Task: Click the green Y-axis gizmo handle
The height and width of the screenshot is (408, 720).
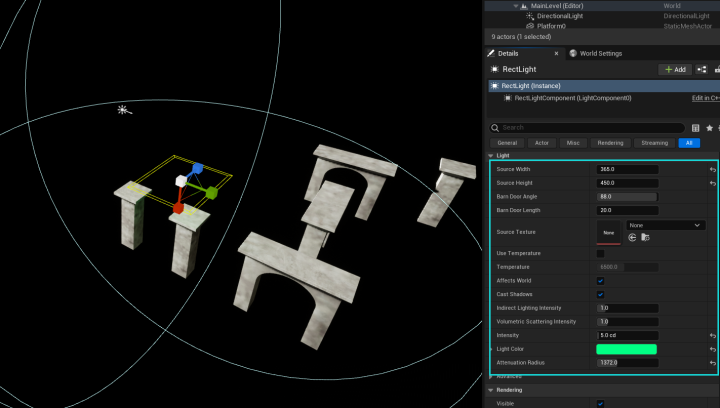Action: pos(212,193)
